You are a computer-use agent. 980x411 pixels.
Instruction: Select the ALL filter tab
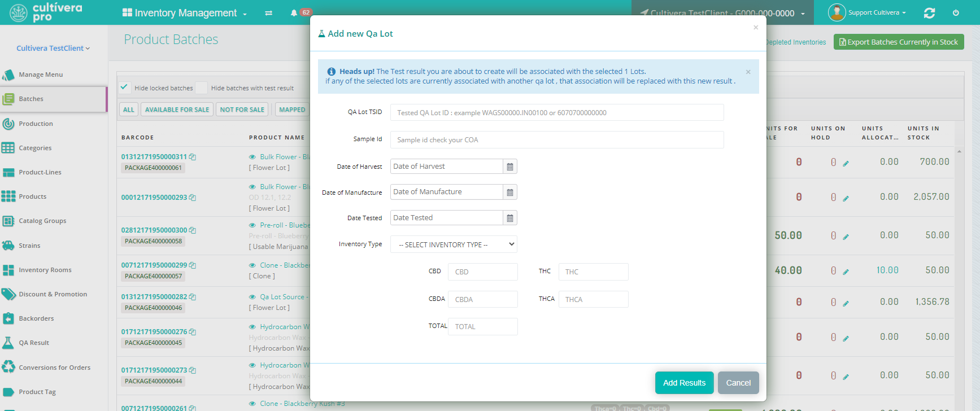(x=129, y=110)
